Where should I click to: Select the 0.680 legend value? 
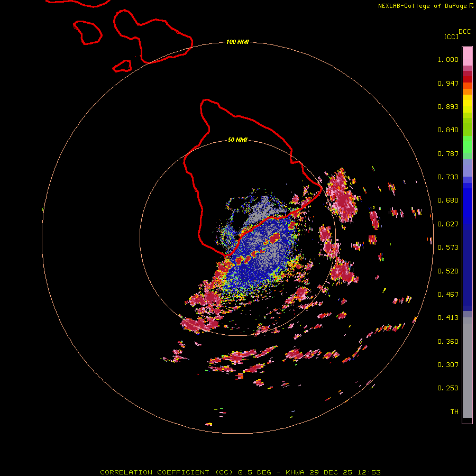[448, 200]
